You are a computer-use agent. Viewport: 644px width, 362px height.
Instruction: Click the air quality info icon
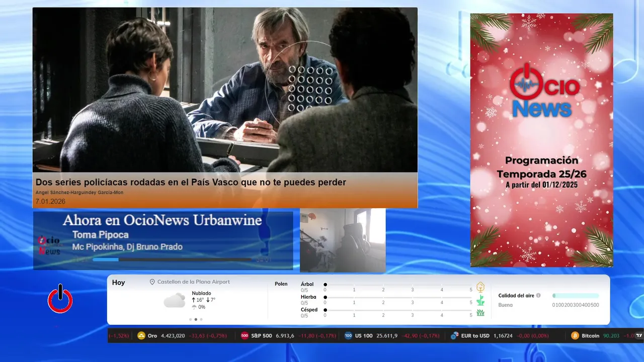pyautogui.click(x=538, y=296)
